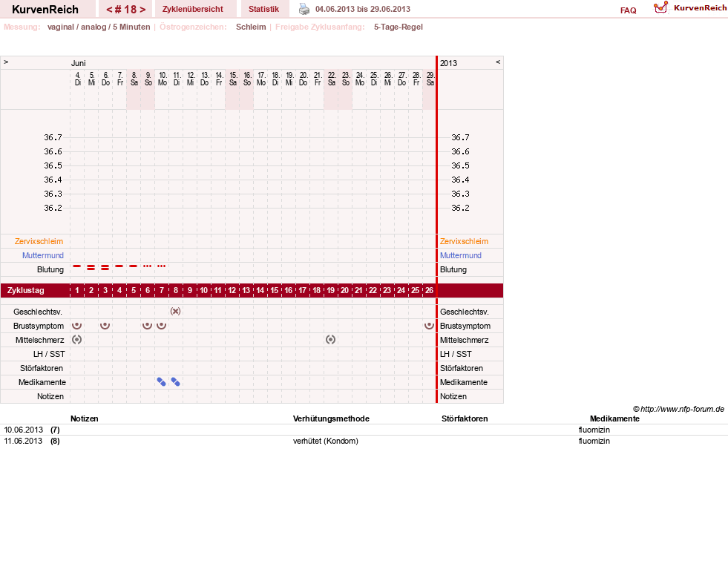Click the 11.06.2013 notes row date
Screen dimensions: 728x581
[23, 441]
